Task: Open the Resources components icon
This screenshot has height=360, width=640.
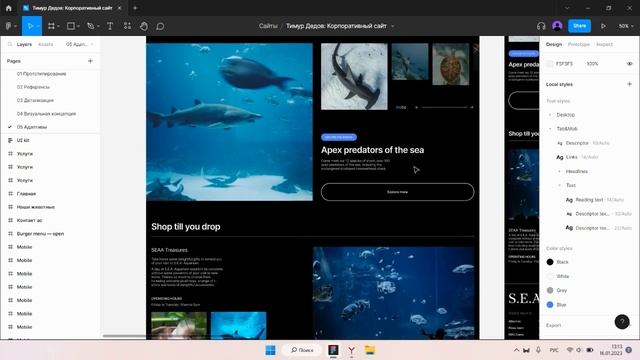Action: pyautogui.click(x=127, y=26)
